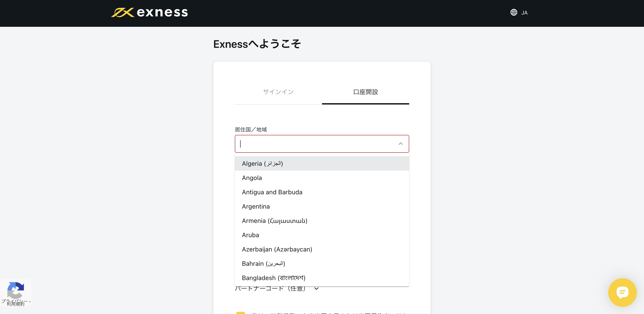The image size is (644, 314).
Task: Select Azerbaijan (Azərbaycan) option
Action: point(322,249)
